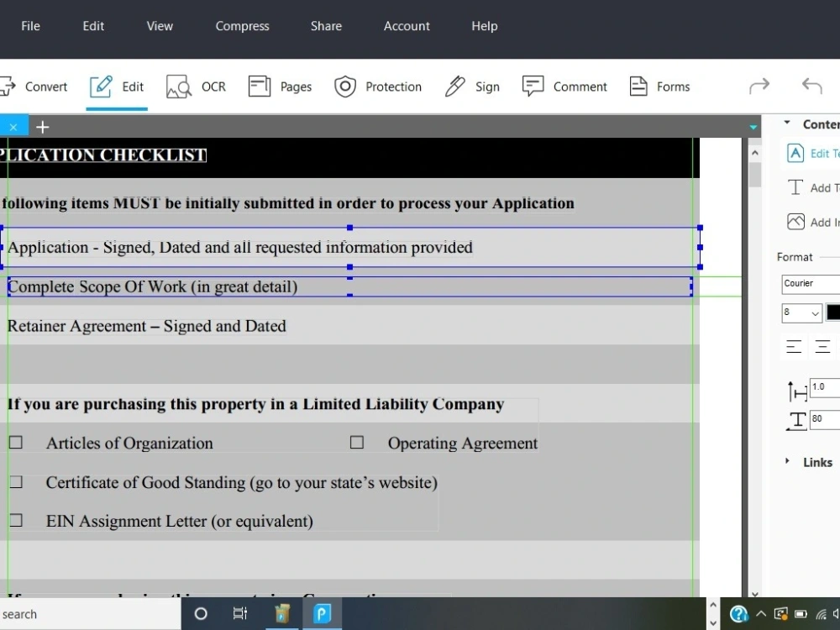
Task: Open the Pages tool
Action: pos(281,87)
